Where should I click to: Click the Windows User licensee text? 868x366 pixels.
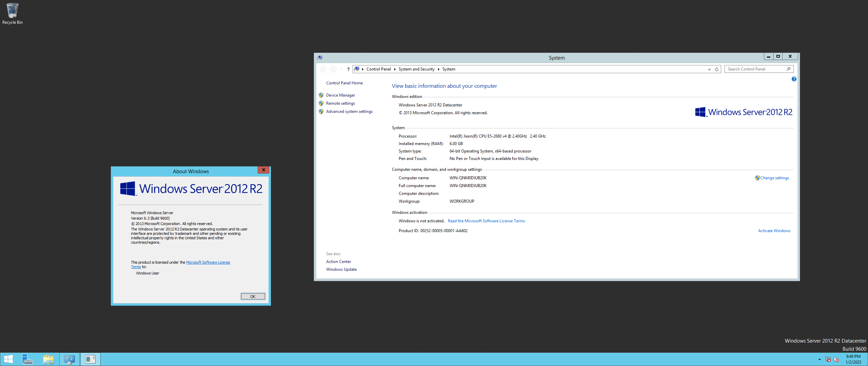[x=147, y=273]
